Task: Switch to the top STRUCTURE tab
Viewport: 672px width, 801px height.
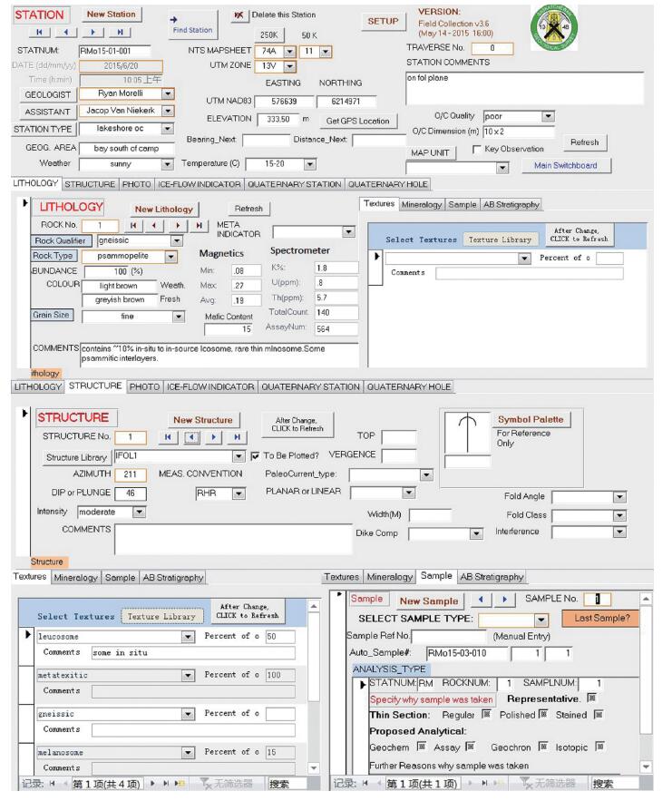Action: 90,184
